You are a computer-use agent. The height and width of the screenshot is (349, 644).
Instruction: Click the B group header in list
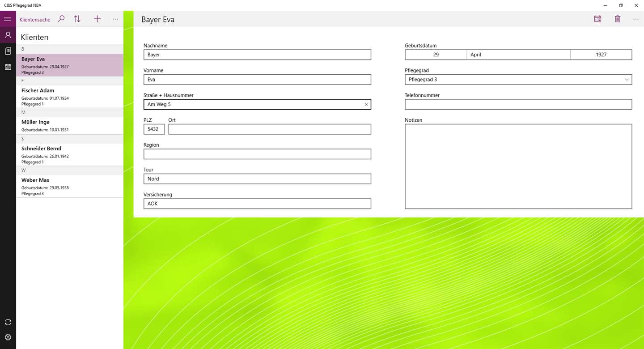pyautogui.click(x=70, y=49)
